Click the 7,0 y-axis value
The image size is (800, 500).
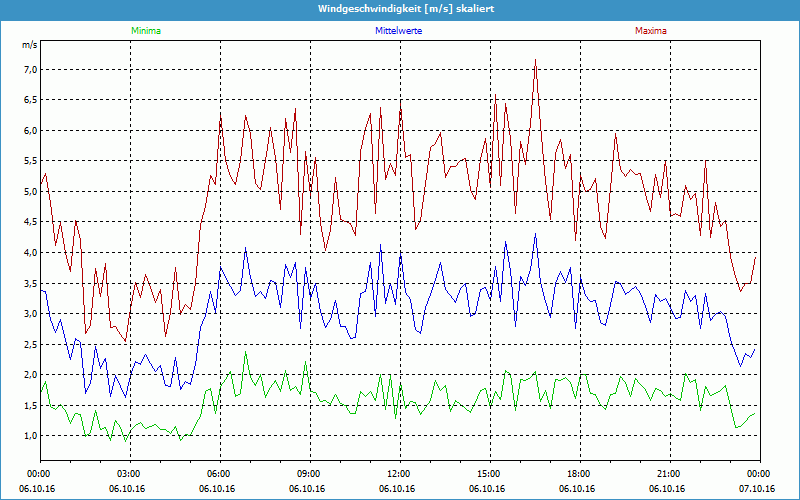31,69
